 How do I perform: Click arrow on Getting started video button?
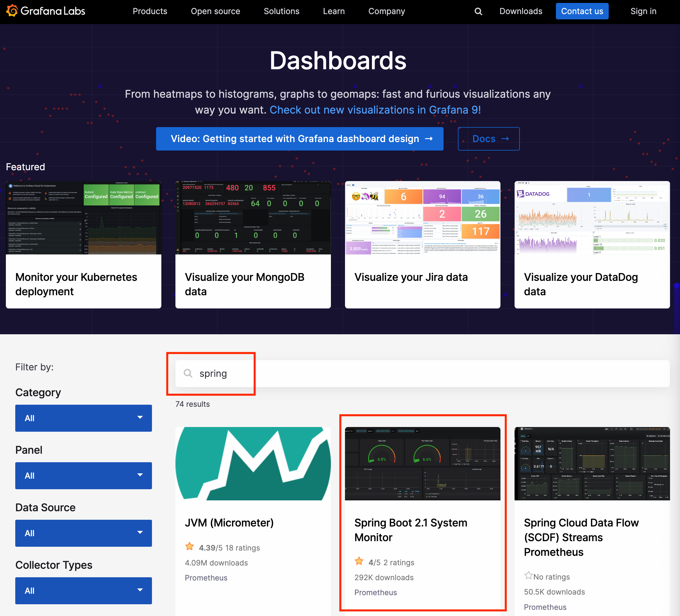(429, 139)
